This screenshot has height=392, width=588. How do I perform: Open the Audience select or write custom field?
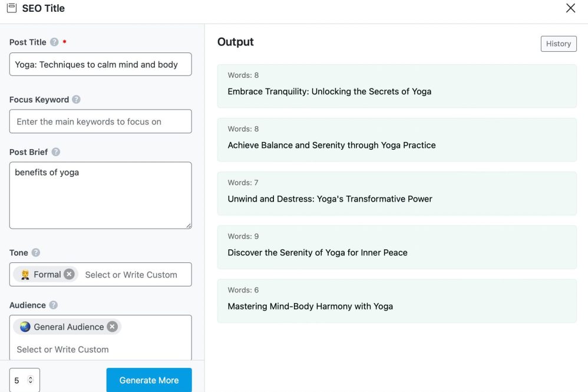click(x=62, y=350)
